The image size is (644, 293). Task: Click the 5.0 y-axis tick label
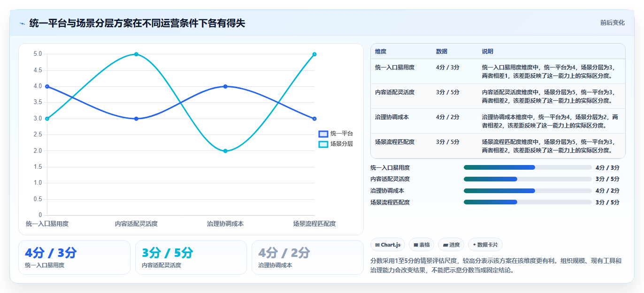click(38, 54)
